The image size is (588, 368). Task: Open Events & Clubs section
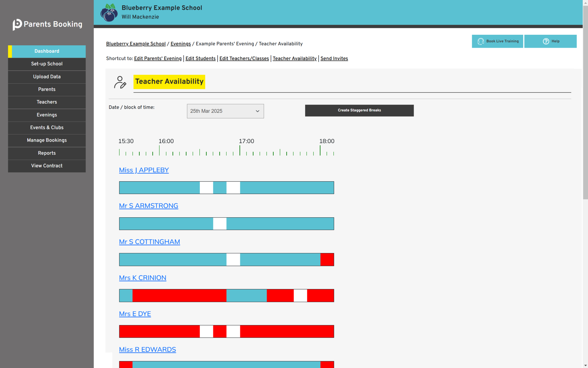pyautogui.click(x=47, y=128)
